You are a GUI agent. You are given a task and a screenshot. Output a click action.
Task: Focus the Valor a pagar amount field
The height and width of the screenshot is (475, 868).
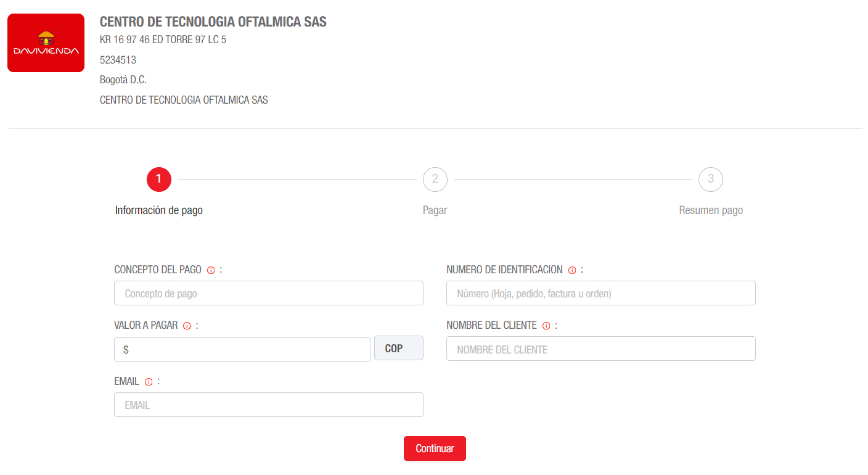point(242,349)
